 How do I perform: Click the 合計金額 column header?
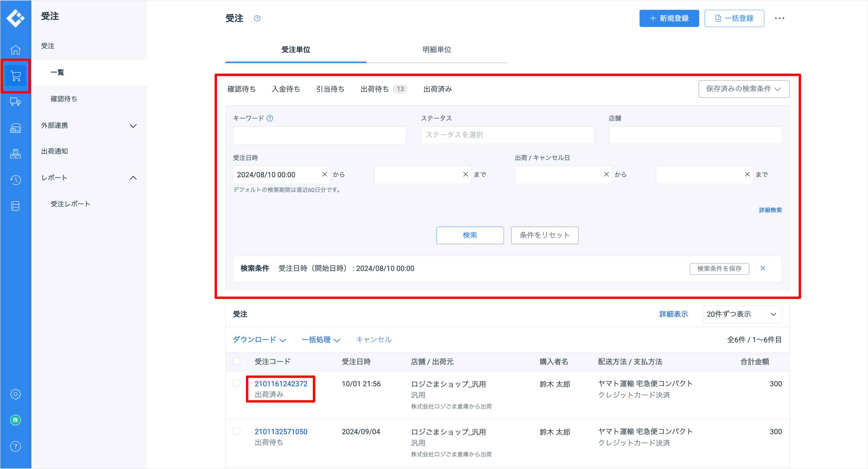(754, 361)
